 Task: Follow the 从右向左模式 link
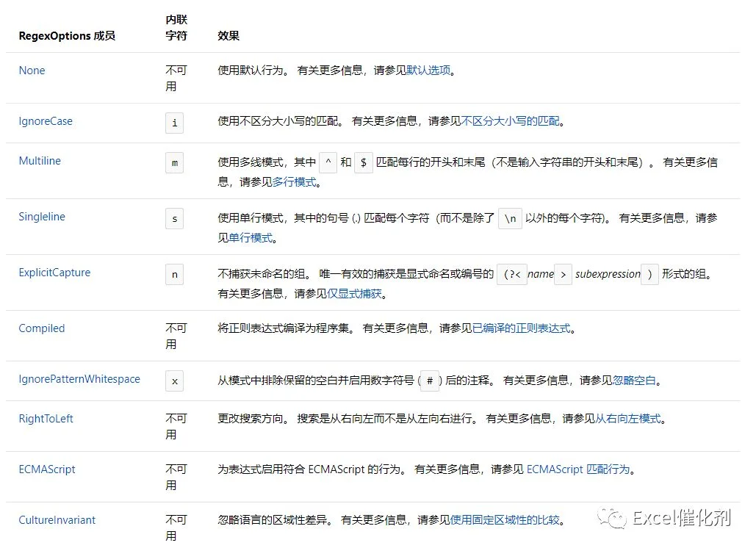(x=627, y=419)
